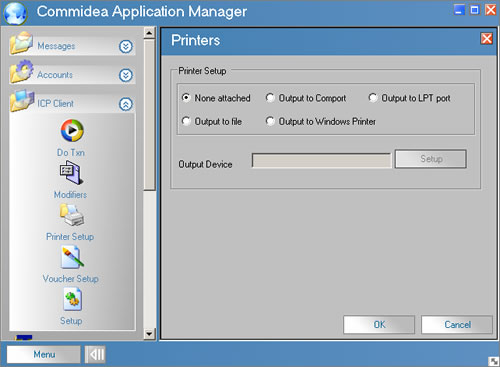Viewport: 500px width, 367px height.
Task: Click the sidebar scrollbar down arrow
Action: click(149, 334)
